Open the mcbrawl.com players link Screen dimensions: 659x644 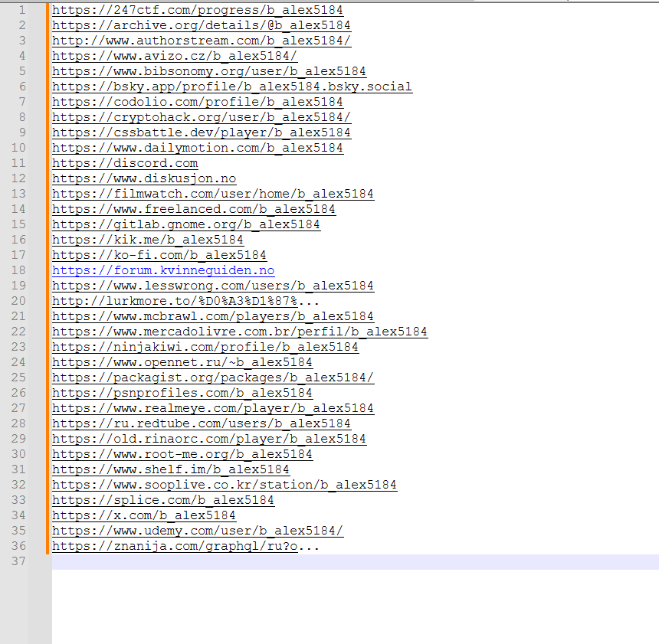[x=213, y=316]
